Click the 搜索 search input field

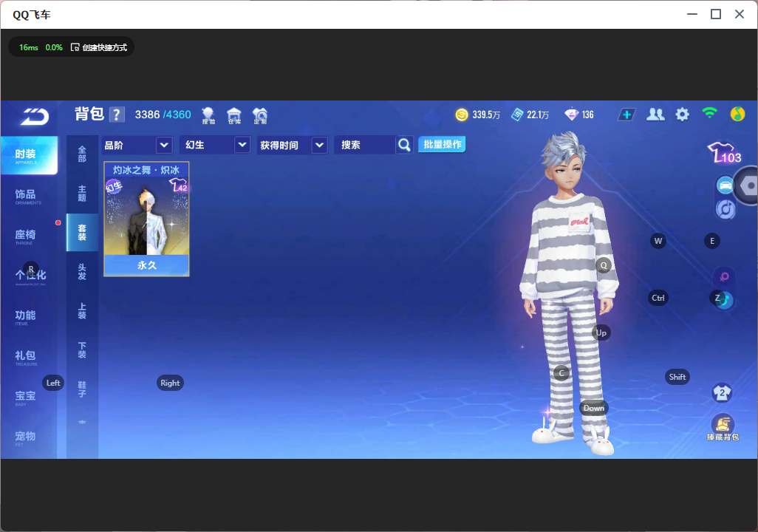tap(365, 145)
